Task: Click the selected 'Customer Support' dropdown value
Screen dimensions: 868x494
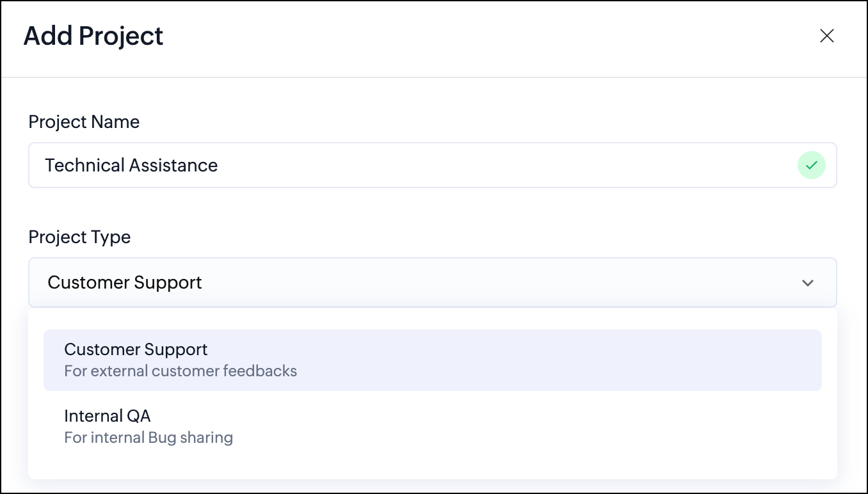Action: pyautogui.click(x=125, y=282)
